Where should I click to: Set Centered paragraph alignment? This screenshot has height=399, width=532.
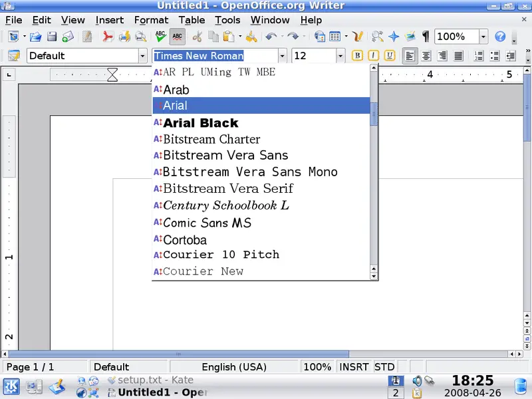[x=426, y=56]
